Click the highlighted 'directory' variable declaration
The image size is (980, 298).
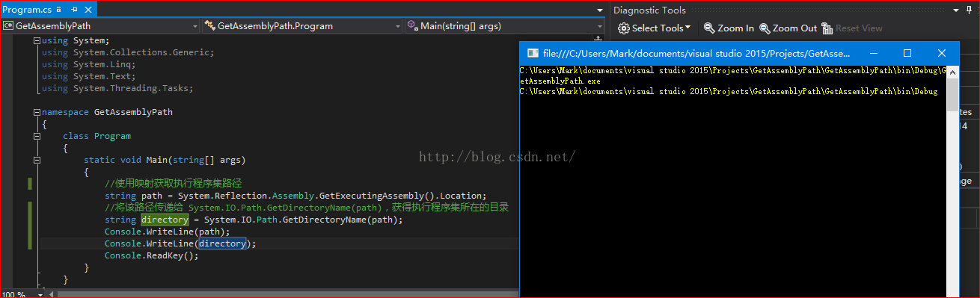pyautogui.click(x=165, y=220)
